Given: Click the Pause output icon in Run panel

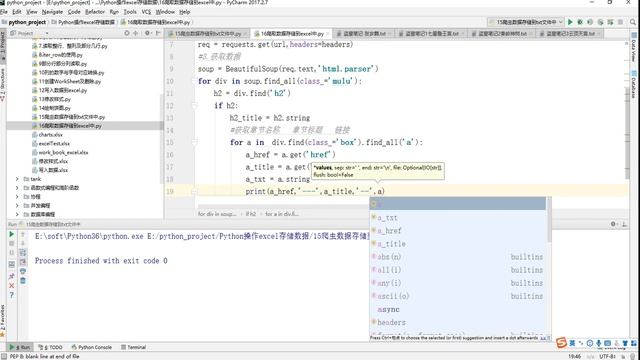Looking at the screenshot, I should tap(11, 253).
